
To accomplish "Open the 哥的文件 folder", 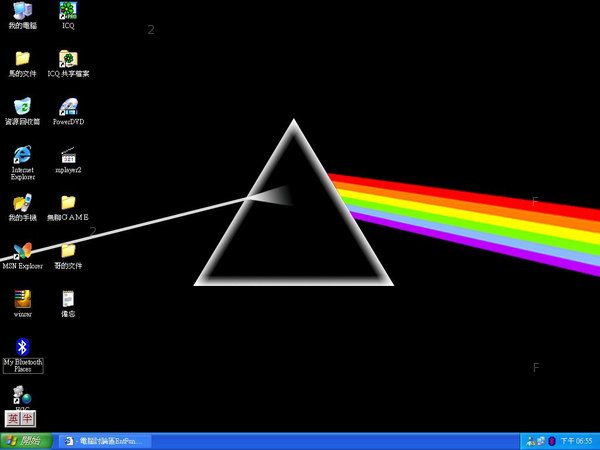I will pos(68,256).
